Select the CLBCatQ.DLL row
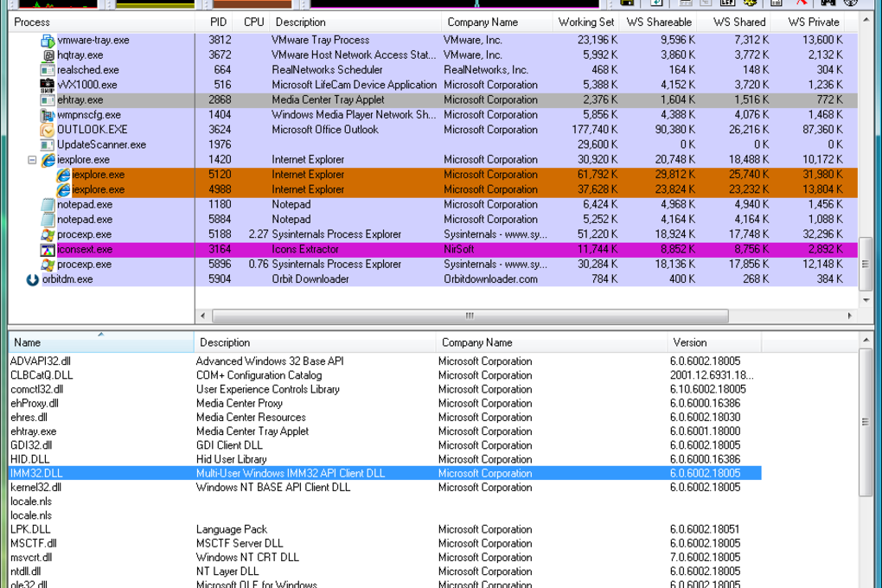The height and width of the screenshot is (588, 882). point(386,375)
